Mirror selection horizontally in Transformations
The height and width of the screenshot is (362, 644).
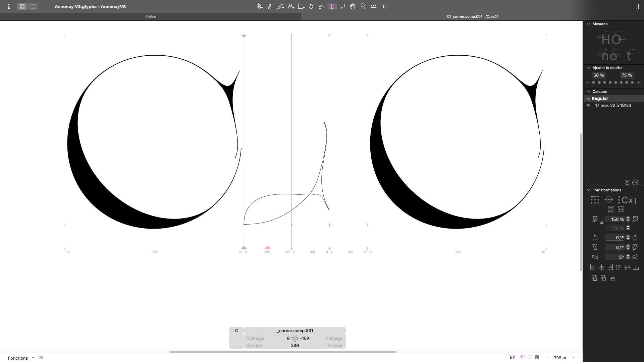[611, 209]
